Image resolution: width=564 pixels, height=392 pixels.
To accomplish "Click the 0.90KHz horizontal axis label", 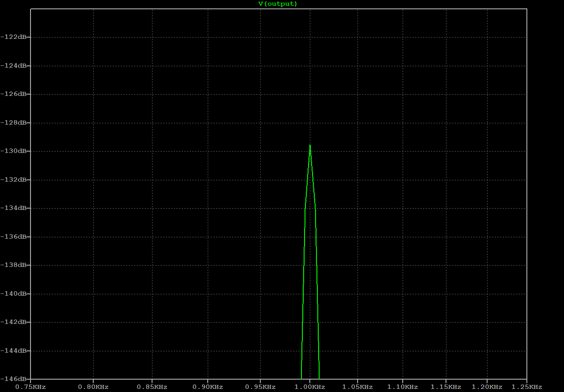I will (208, 387).
